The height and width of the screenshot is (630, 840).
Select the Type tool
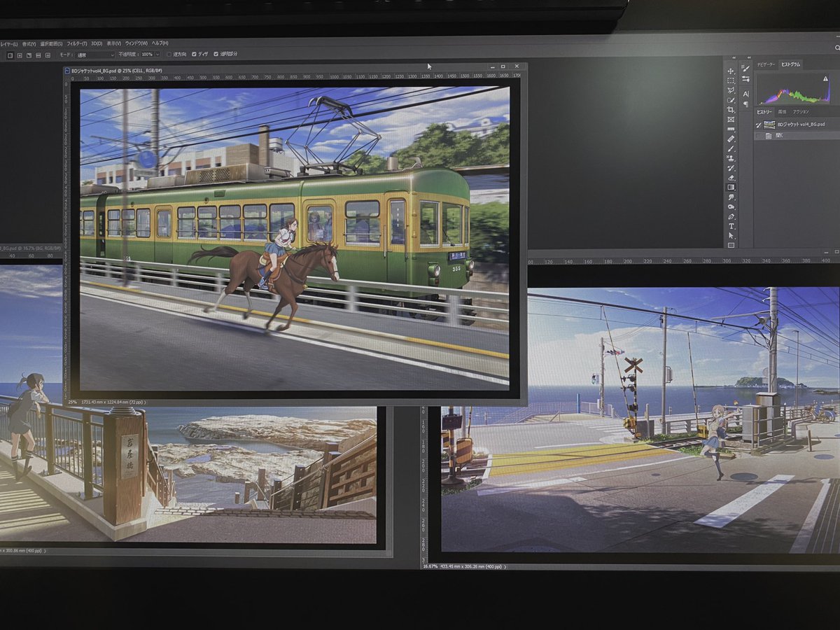pos(731,226)
